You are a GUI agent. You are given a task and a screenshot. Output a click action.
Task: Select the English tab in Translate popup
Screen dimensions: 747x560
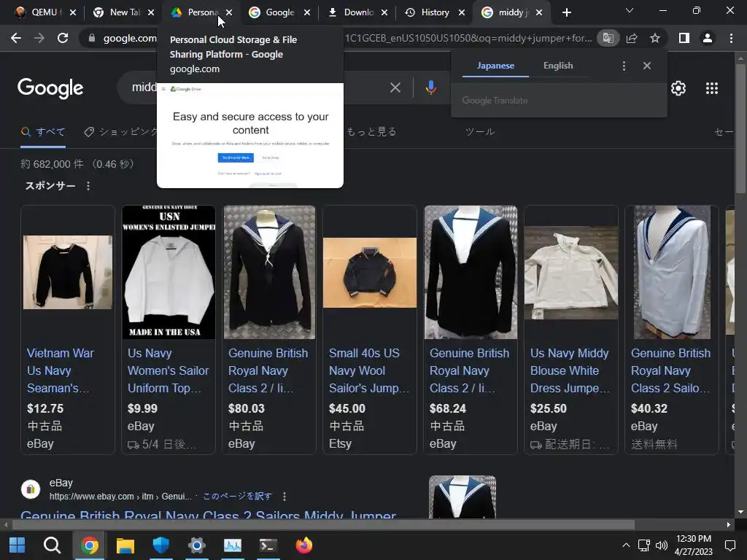(558, 66)
